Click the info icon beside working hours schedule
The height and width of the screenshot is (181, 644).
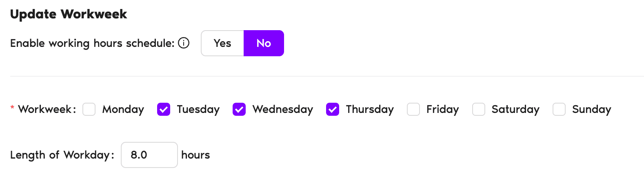[184, 43]
